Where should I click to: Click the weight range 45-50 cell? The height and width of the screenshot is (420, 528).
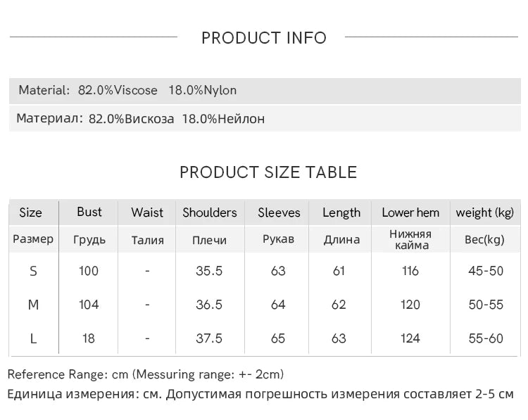(x=486, y=271)
